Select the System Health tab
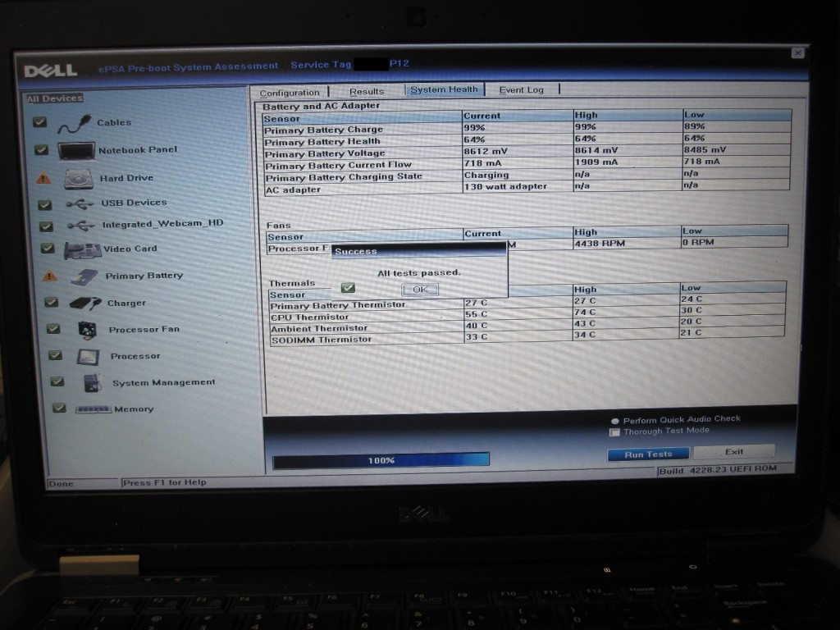The width and height of the screenshot is (840, 630). tap(444, 89)
